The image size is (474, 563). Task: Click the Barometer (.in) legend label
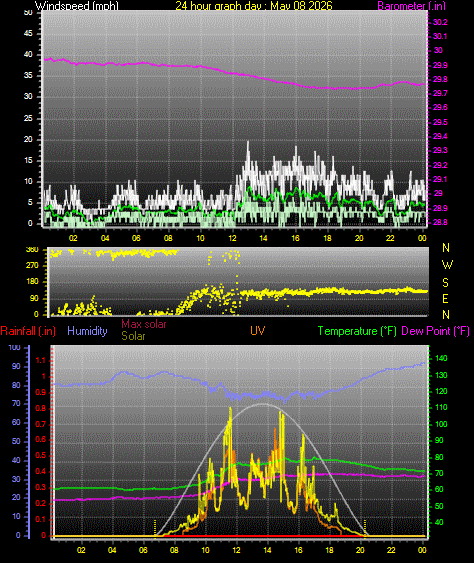point(412,6)
